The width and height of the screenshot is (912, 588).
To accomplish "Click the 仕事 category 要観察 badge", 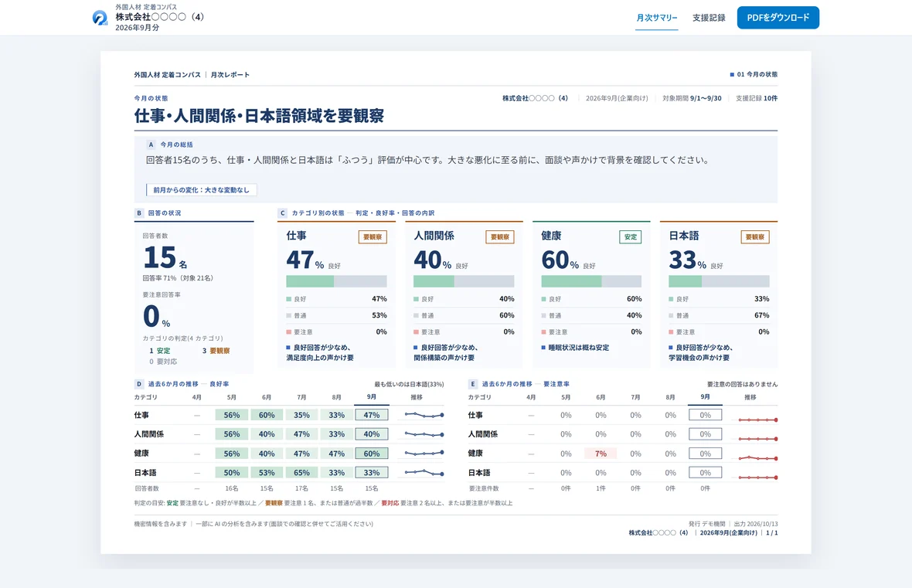I will (x=373, y=236).
